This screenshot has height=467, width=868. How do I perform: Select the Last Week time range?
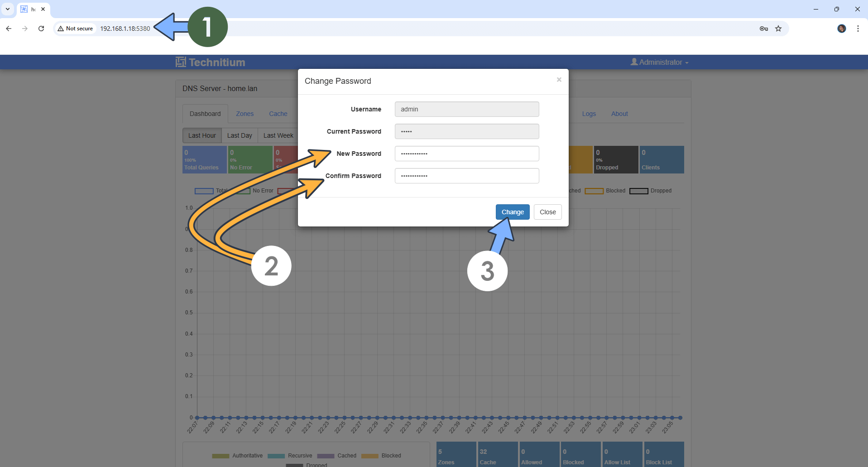(x=278, y=135)
